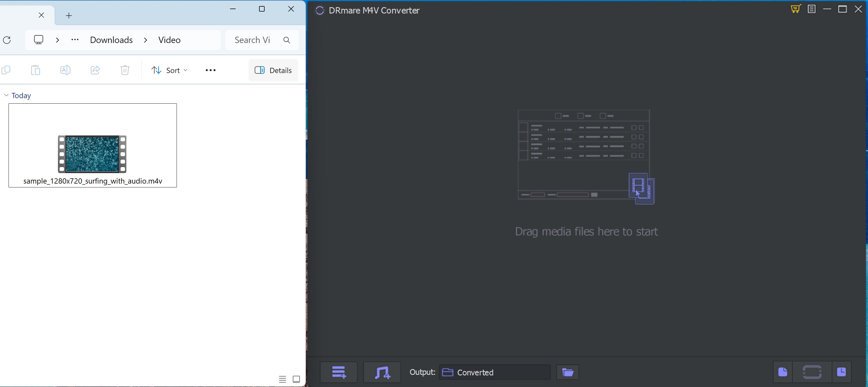Maximize the File Explorer window

[262, 9]
